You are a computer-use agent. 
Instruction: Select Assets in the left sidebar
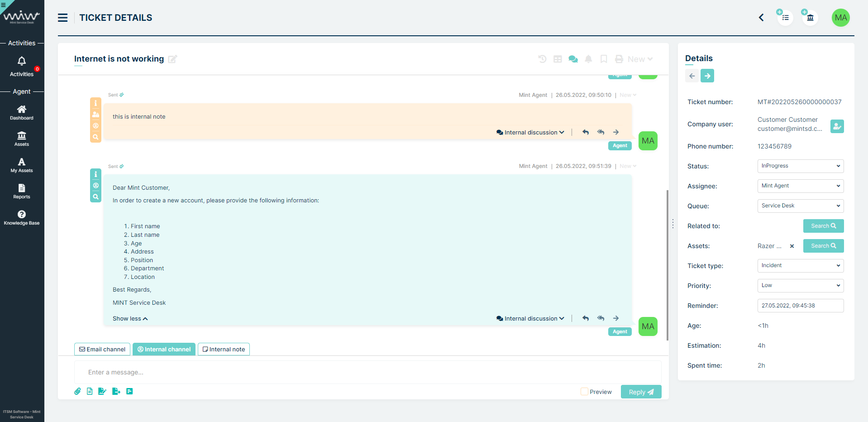[x=22, y=139]
